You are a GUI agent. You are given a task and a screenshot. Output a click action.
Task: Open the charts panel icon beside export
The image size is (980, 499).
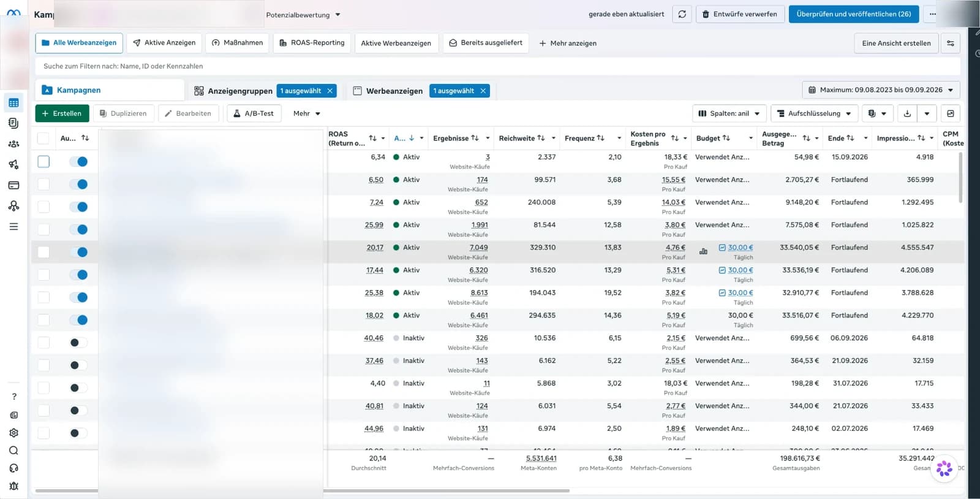950,113
